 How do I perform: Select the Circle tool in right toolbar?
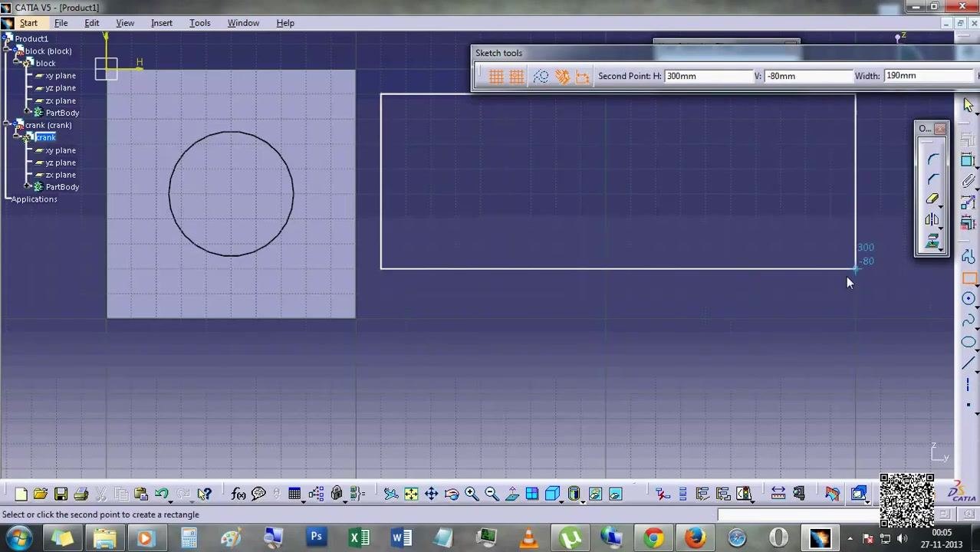click(968, 299)
